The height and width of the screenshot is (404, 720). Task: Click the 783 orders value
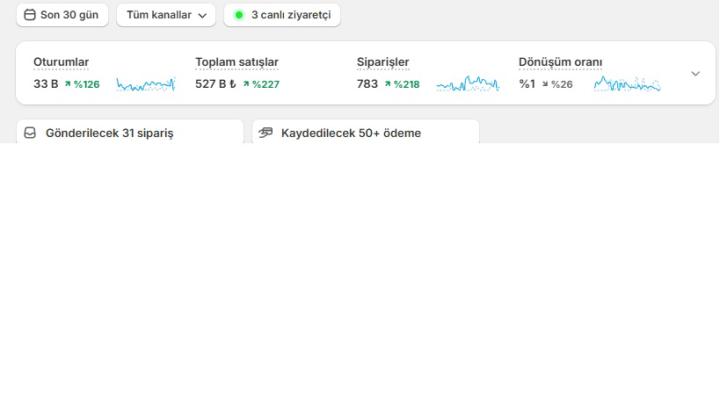[367, 84]
